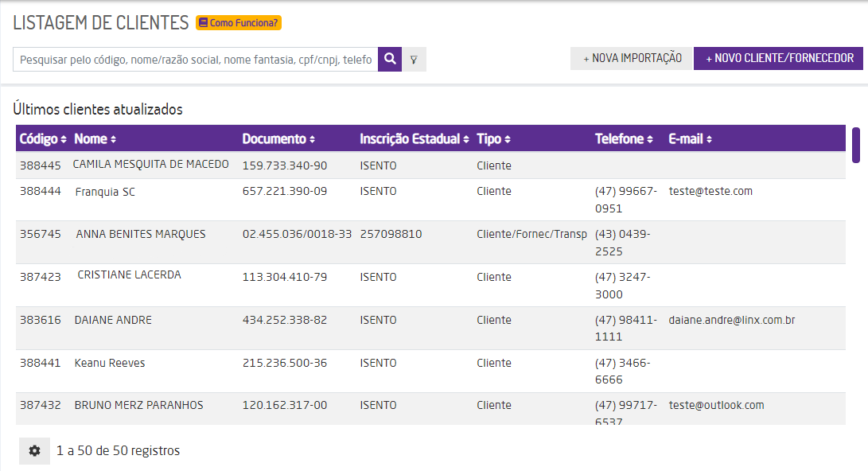Screen dimensions: 868x471
Task: Click code 388445
Action: 41,165
